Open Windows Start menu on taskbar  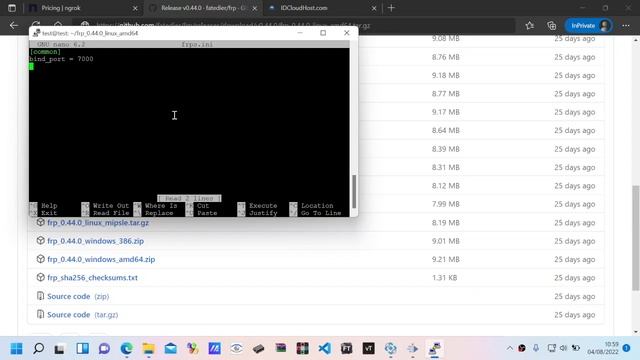(16, 349)
